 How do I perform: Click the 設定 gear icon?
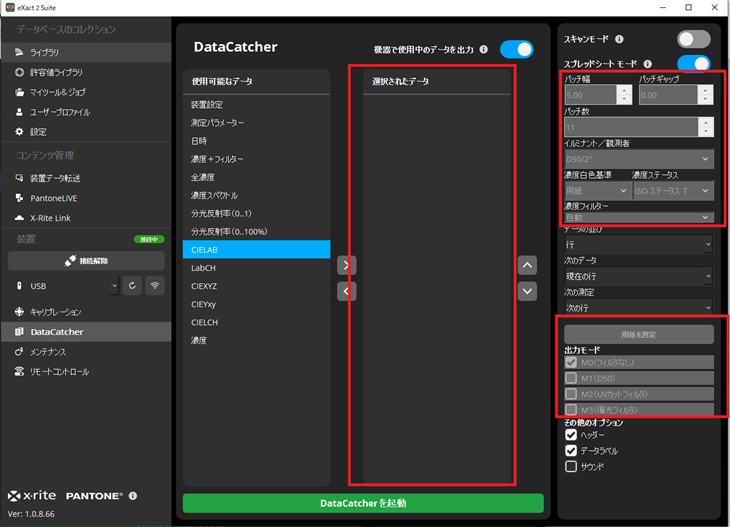point(19,132)
